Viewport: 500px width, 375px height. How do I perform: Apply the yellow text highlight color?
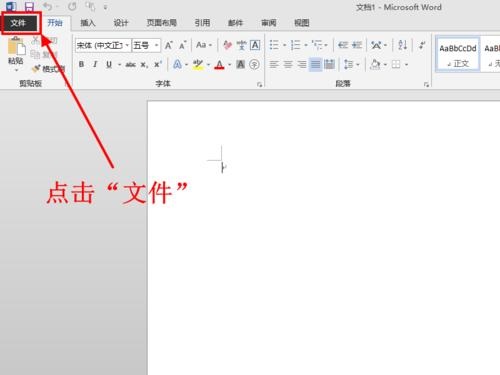[198, 65]
